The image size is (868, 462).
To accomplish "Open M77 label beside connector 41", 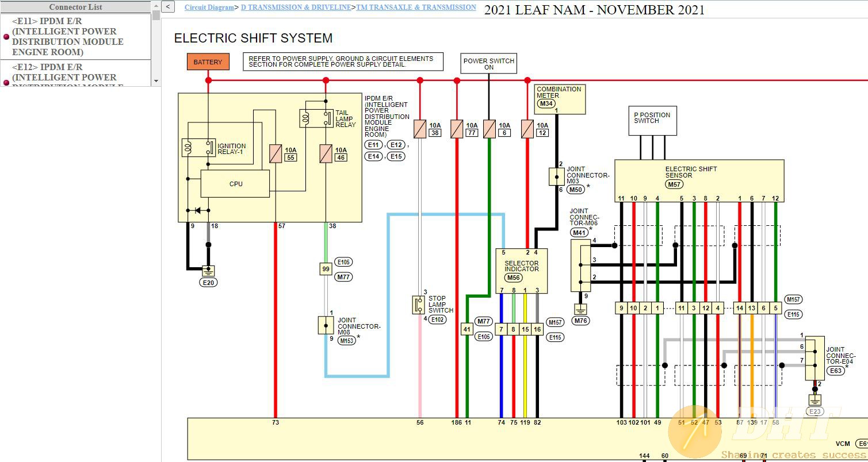I will pos(483,321).
